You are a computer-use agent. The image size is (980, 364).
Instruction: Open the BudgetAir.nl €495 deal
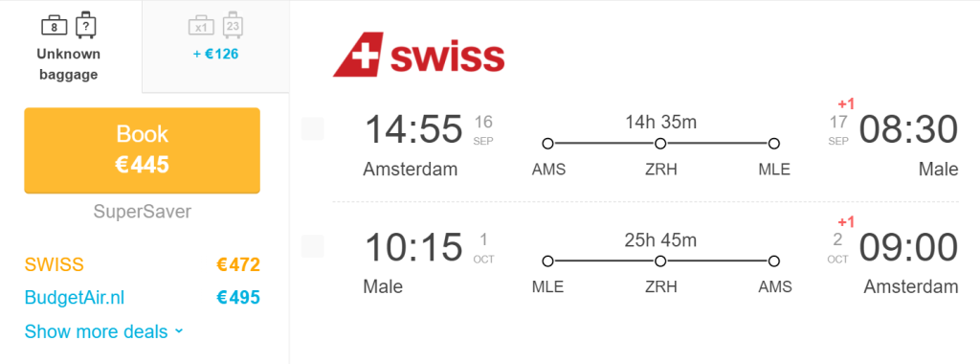point(142,298)
